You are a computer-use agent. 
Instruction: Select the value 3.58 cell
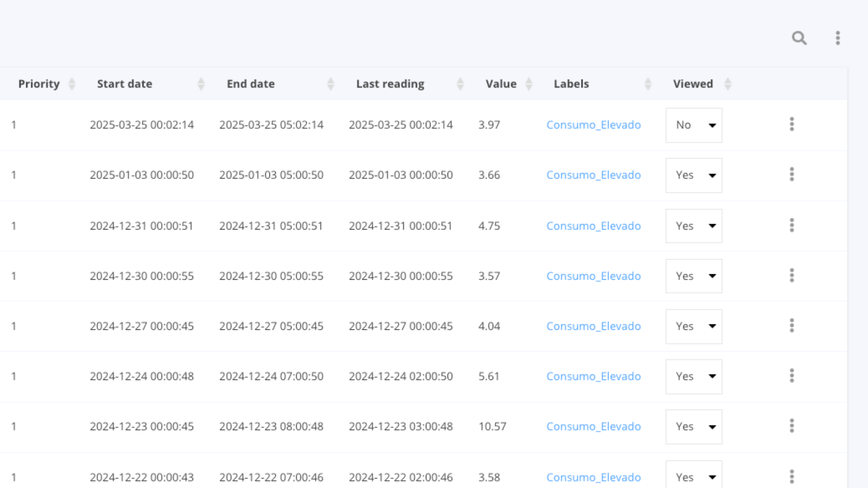point(489,478)
